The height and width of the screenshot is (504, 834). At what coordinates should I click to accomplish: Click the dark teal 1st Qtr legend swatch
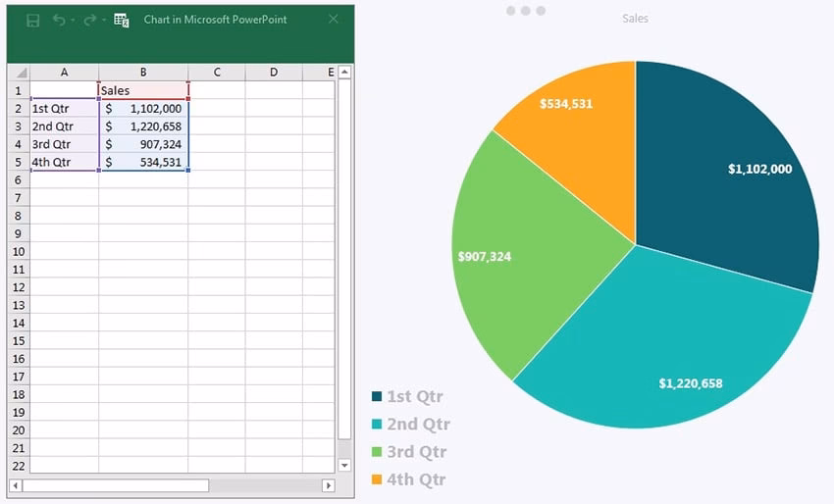click(x=377, y=397)
